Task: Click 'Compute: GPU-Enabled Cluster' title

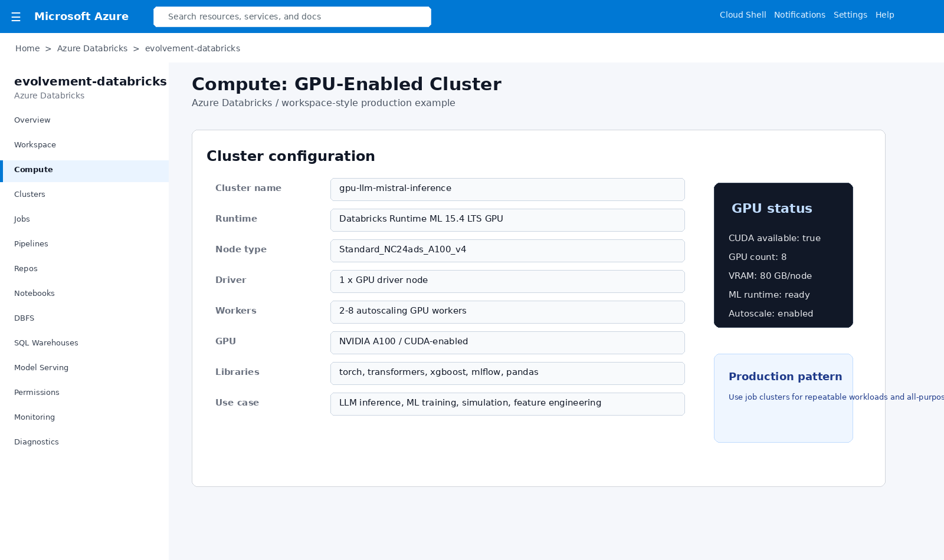Action: 347,84
